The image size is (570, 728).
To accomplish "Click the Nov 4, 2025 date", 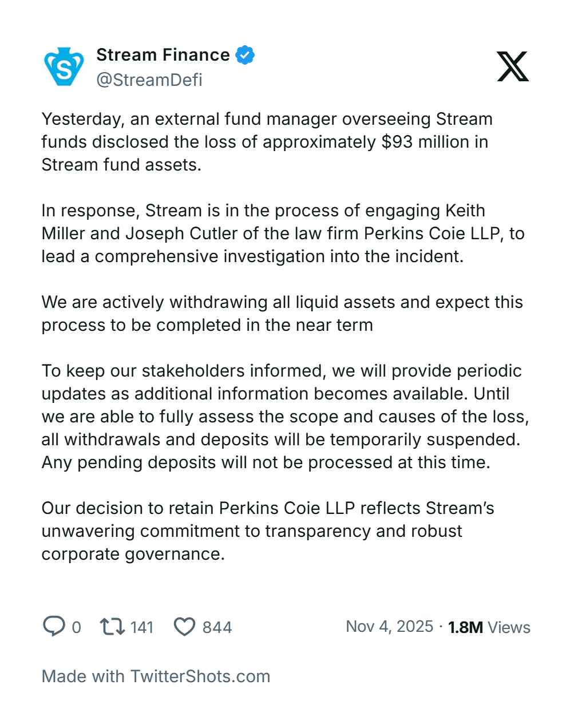I will 389,626.
